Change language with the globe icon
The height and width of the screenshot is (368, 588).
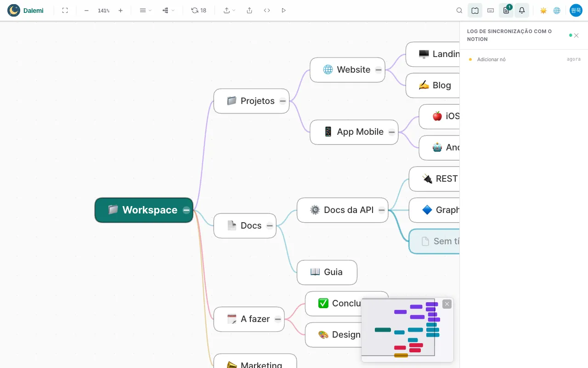tap(557, 10)
